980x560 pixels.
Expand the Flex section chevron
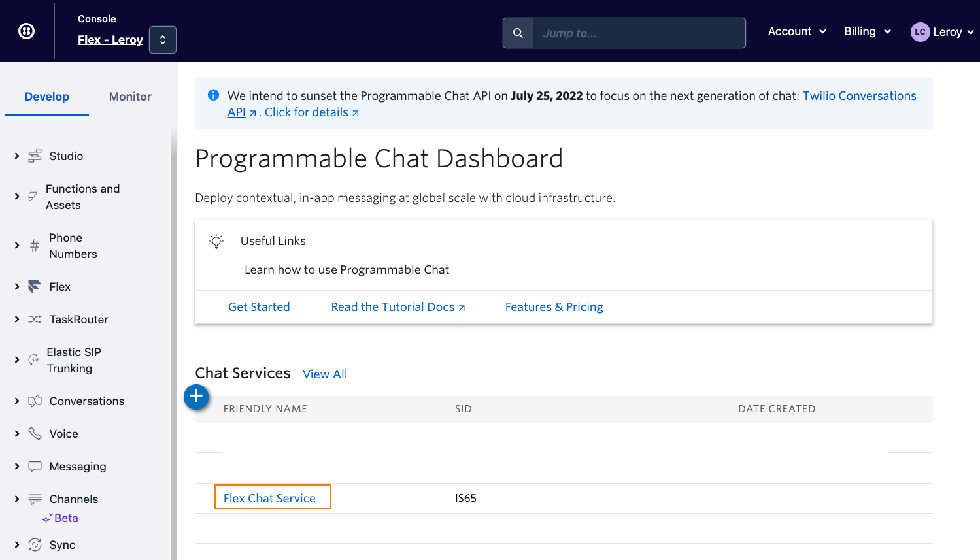(x=17, y=287)
